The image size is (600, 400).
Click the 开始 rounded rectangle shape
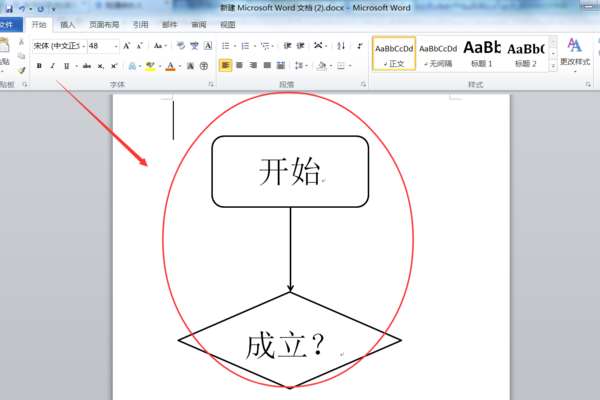pos(290,171)
